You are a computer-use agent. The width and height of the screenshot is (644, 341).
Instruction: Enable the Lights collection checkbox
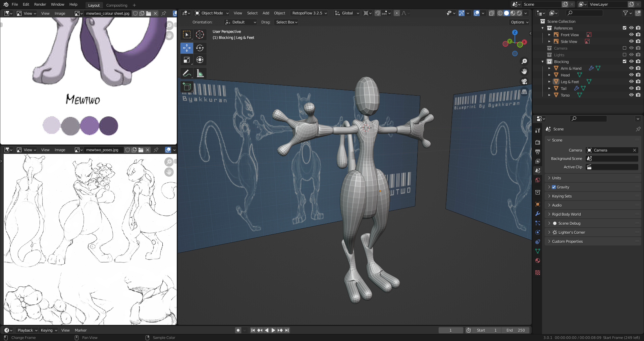click(625, 55)
